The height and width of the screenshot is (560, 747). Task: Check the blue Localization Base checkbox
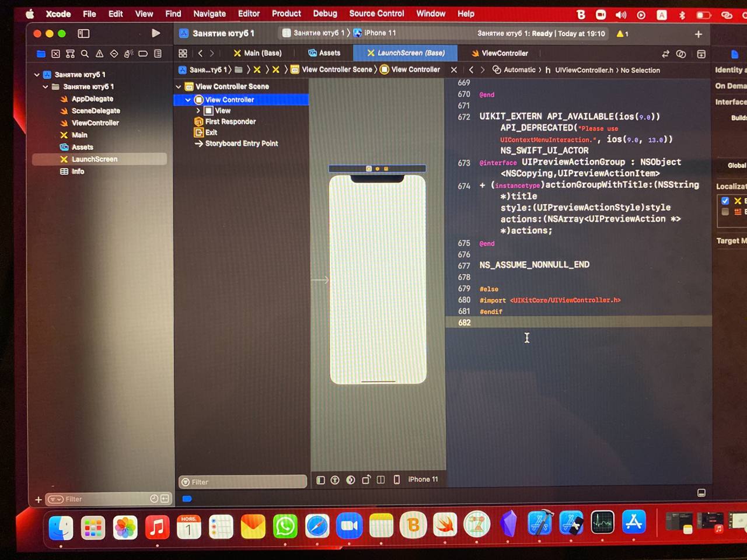coord(725,201)
